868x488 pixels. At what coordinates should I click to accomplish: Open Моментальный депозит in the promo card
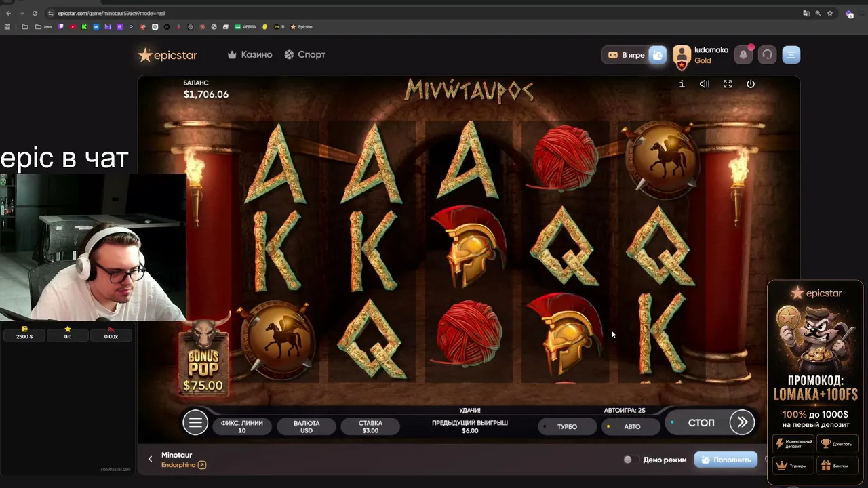tap(794, 443)
